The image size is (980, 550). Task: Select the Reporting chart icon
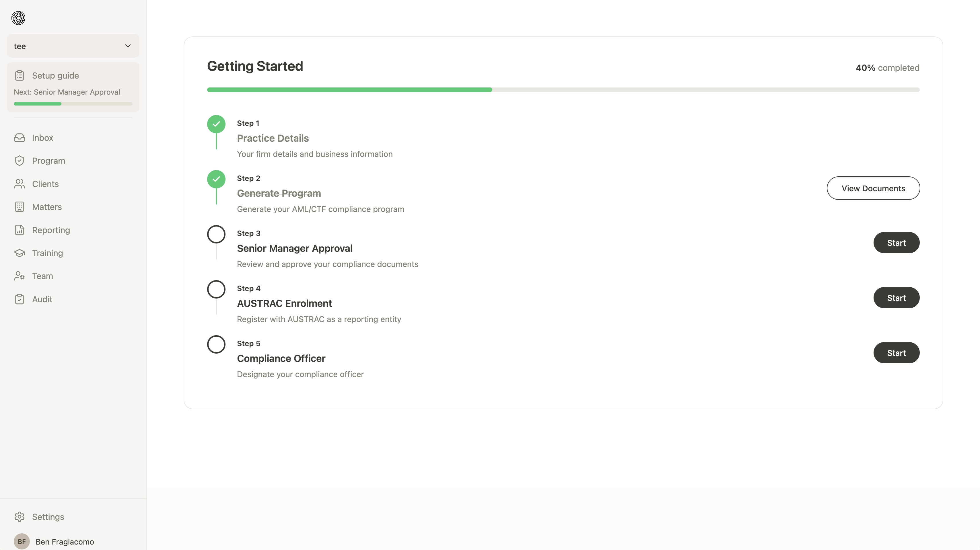(20, 230)
